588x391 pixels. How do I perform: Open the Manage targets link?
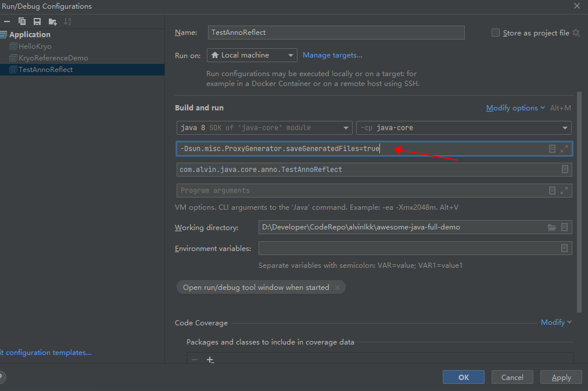(x=332, y=55)
